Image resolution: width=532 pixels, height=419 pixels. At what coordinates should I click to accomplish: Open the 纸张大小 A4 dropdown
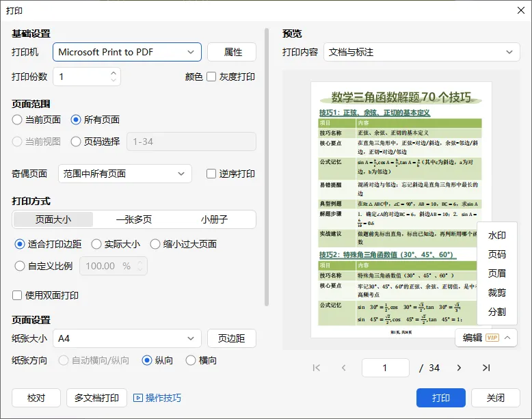[127, 338]
